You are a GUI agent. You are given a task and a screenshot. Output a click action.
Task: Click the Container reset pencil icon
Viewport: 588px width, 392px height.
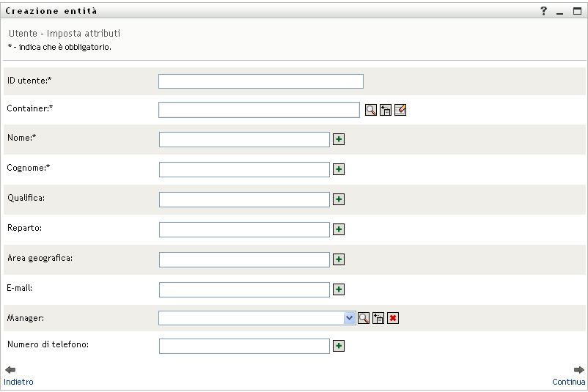[400, 110]
